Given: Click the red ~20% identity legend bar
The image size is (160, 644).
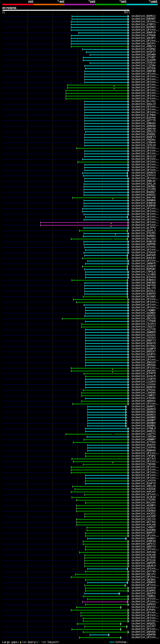Looking at the screenshot, I should click(18, 4).
